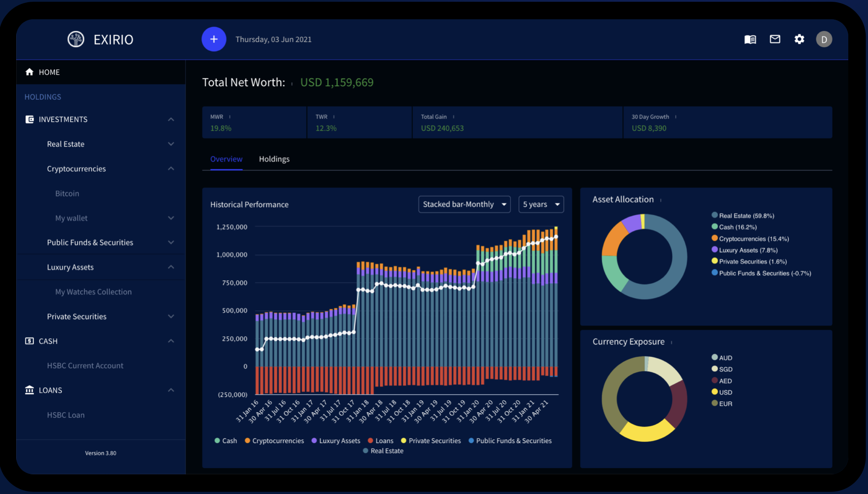Click the Total Gain USD 240,653 card
Screen dimensions: 868x494
click(517, 123)
